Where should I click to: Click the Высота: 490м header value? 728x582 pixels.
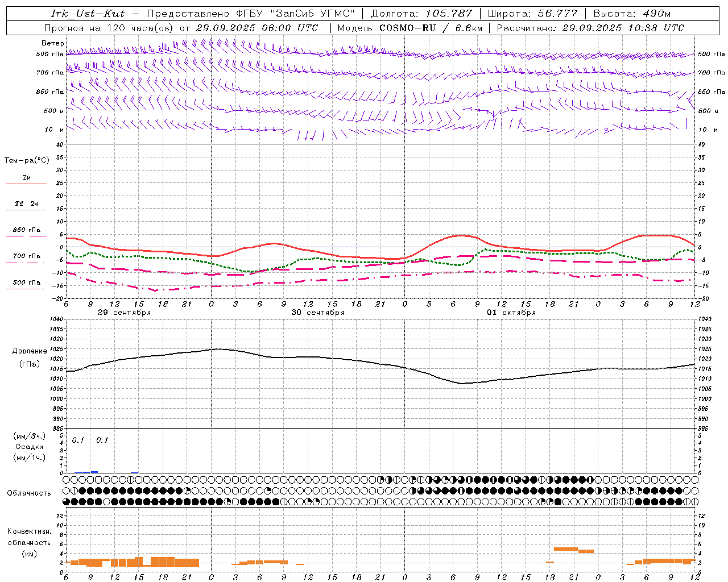pos(632,14)
